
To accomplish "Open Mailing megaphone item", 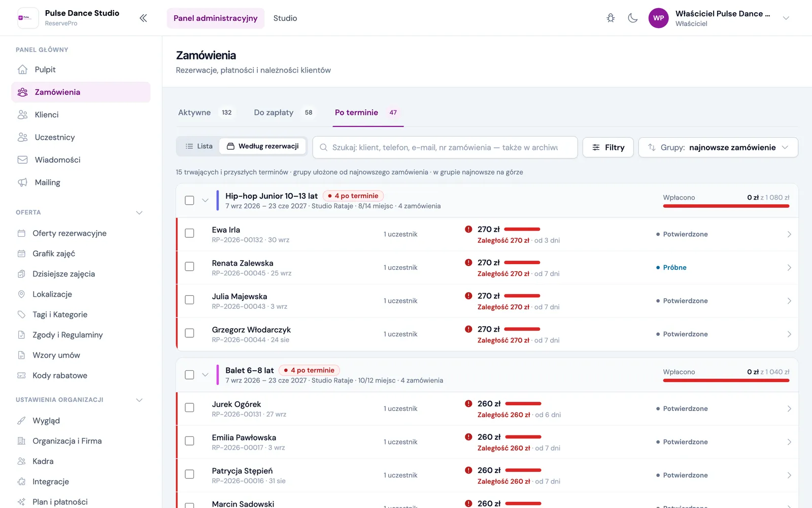I will point(81,182).
